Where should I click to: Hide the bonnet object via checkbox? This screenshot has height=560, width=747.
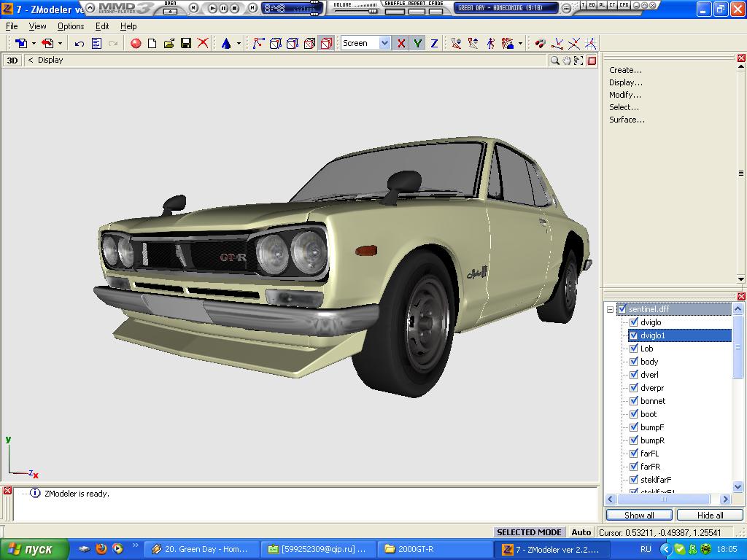(x=634, y=401)
